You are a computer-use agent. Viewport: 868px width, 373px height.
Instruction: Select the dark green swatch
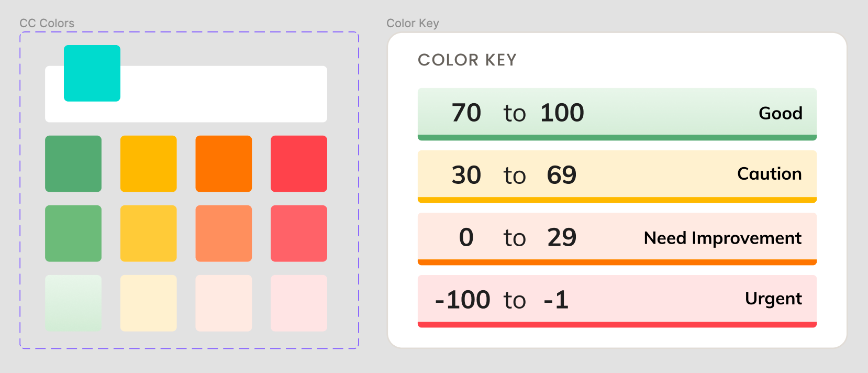(73, 164)
